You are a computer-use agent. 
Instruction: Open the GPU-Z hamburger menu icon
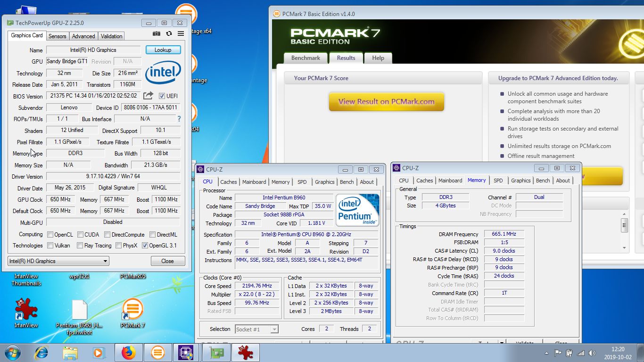(x=181, y=34)
